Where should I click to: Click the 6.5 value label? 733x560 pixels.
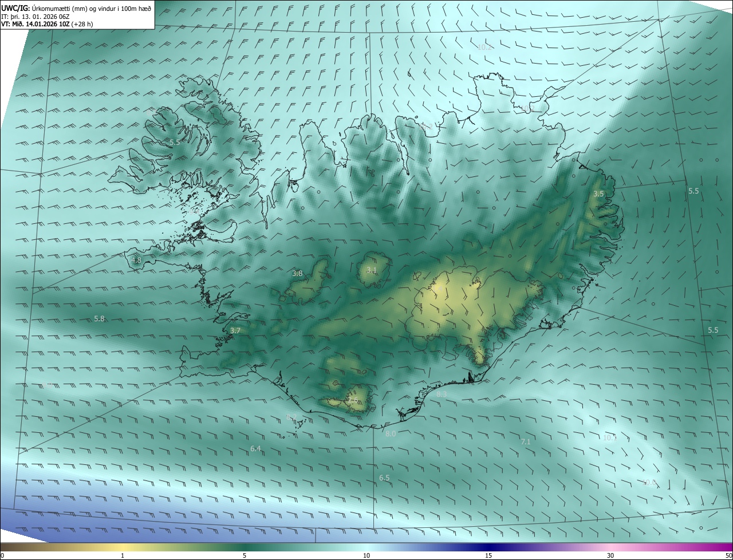pos(384,478)
